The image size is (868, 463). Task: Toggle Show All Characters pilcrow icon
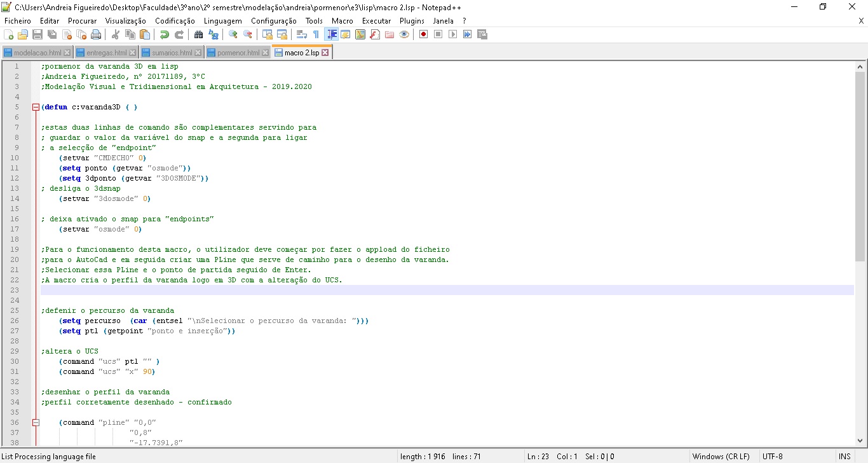tap(316, 34)
